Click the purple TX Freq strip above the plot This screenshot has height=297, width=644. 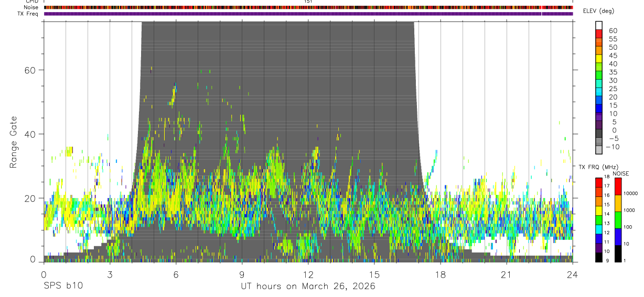click(308, 14)
